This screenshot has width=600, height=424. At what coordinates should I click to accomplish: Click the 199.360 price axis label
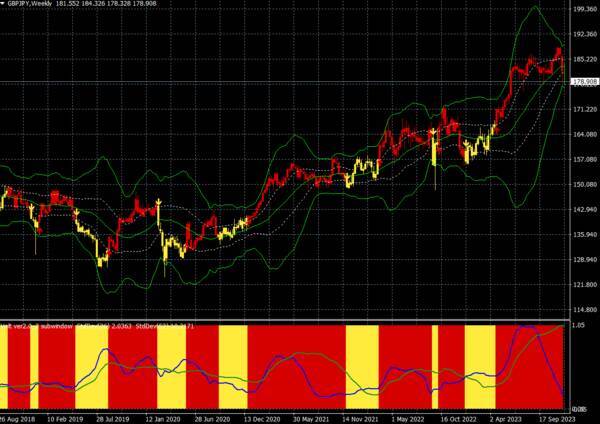[584, 10]
